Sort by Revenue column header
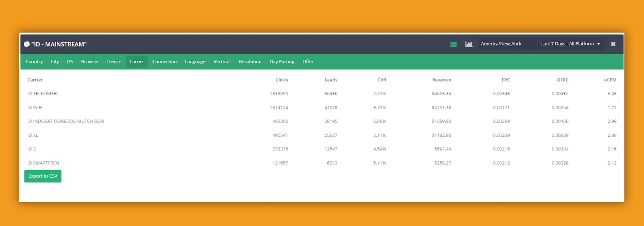The image size is (644, 226). 441,80
